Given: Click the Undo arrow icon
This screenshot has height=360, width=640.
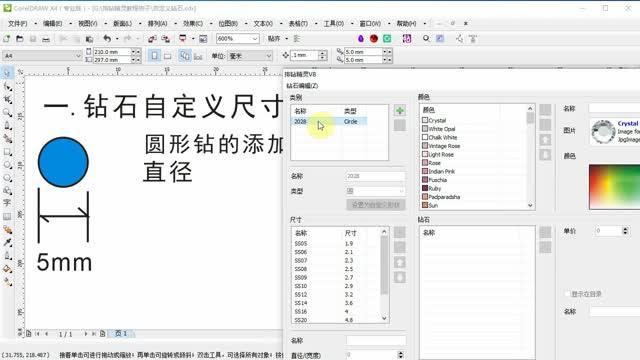Looking at the screenshot, I should pyautogui.click(x=107, y=39).
